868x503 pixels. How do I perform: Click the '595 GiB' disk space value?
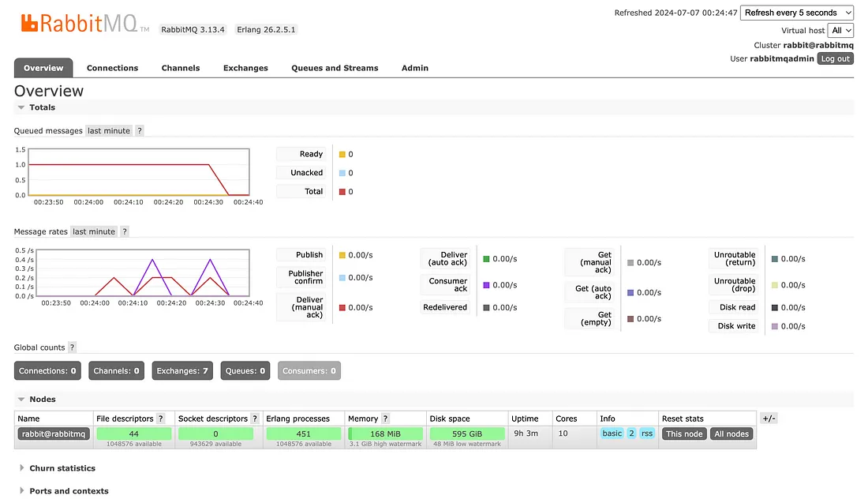(467, 434)
